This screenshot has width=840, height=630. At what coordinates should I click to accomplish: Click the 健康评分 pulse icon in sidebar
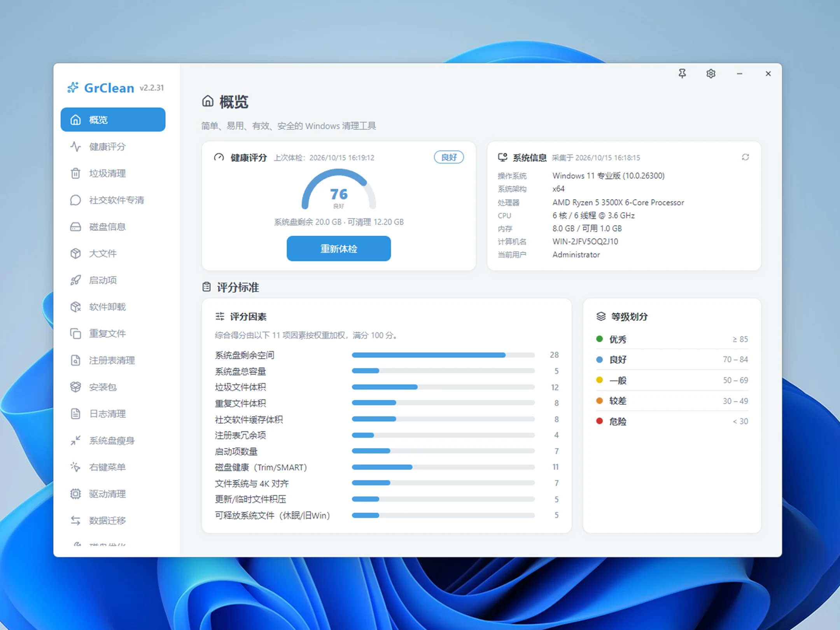(x=75, y=147)
